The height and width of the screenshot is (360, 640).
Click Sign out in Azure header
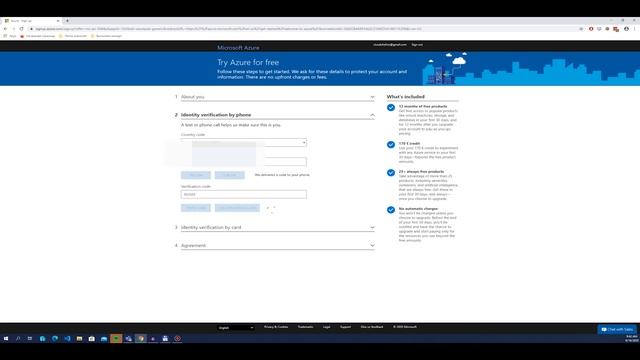tap(417, 44)
